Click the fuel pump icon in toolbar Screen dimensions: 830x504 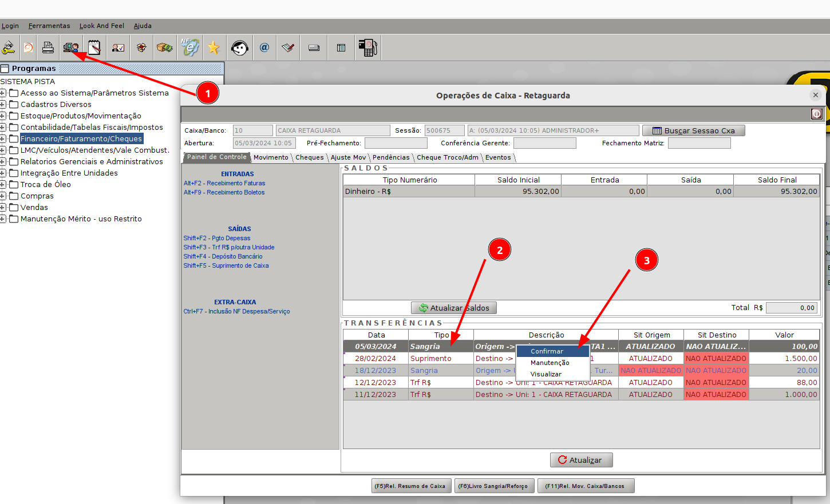[367, 48]
